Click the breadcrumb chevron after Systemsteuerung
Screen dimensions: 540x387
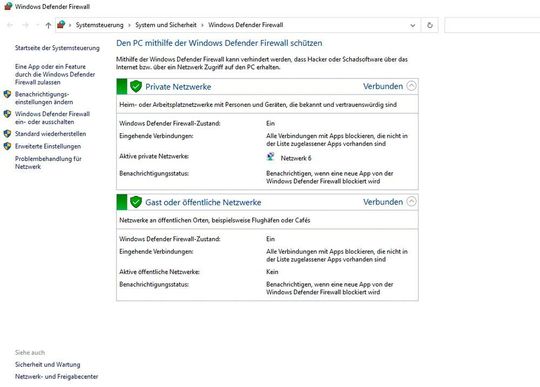pyautogui.click(x=129, y=25)
